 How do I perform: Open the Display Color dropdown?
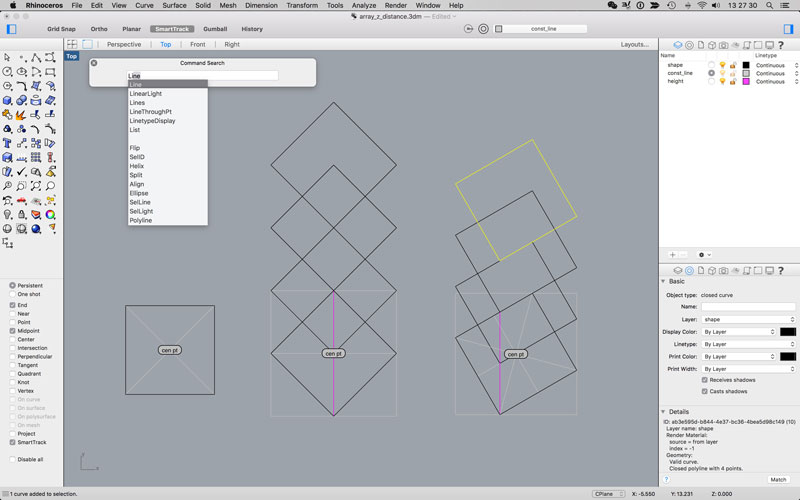point(739,332)
